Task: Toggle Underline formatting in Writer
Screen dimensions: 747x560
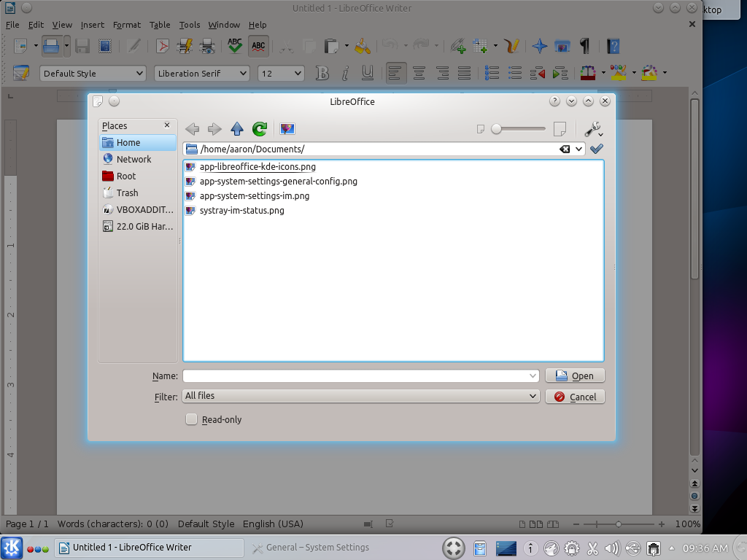Action: point(368,73)
